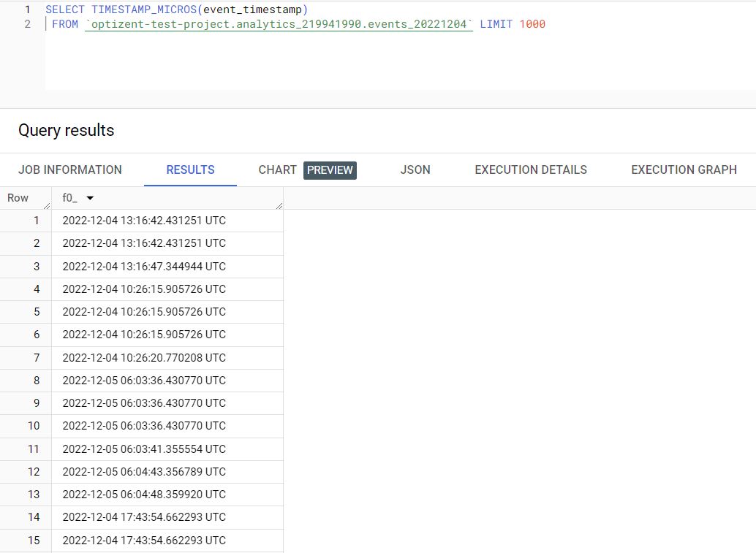The height and width of the screenshot is (553, 756).
Task: Switch to the CHART preview tab
Action: click(x=276, y=169)
